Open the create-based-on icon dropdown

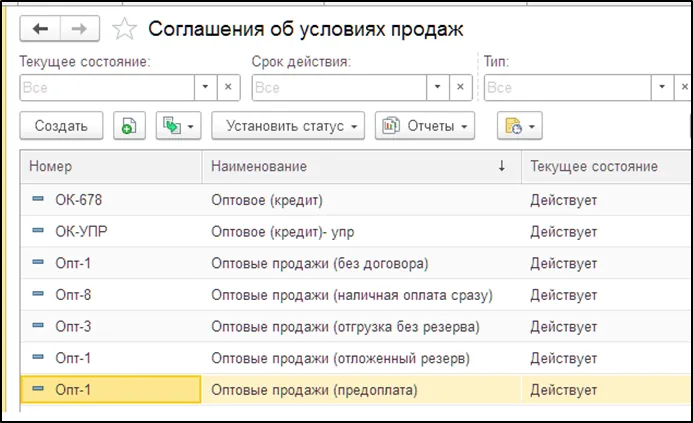pyautogui.click(x=179, y=126)
